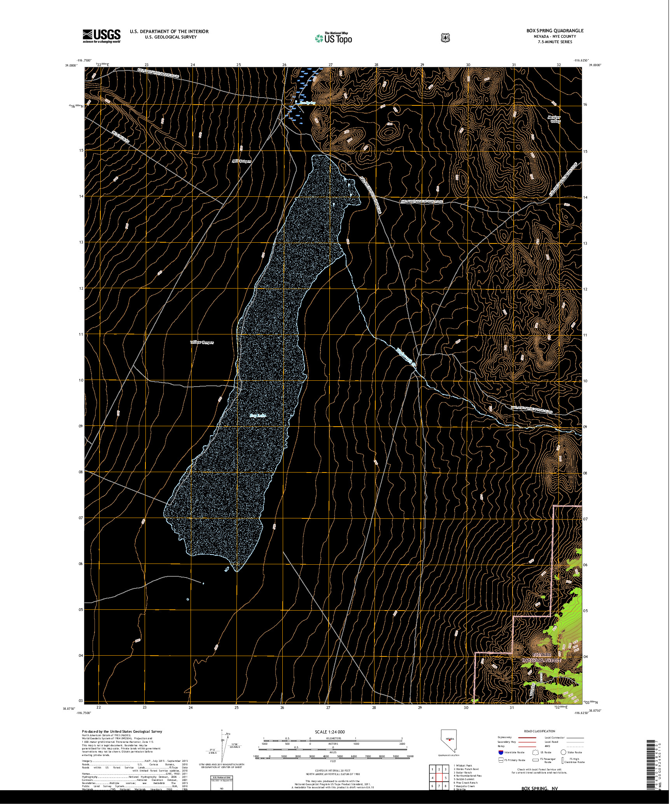Click the 4WD dashed line sample
This screenshot has height=812, width=672.
(575, 746)
